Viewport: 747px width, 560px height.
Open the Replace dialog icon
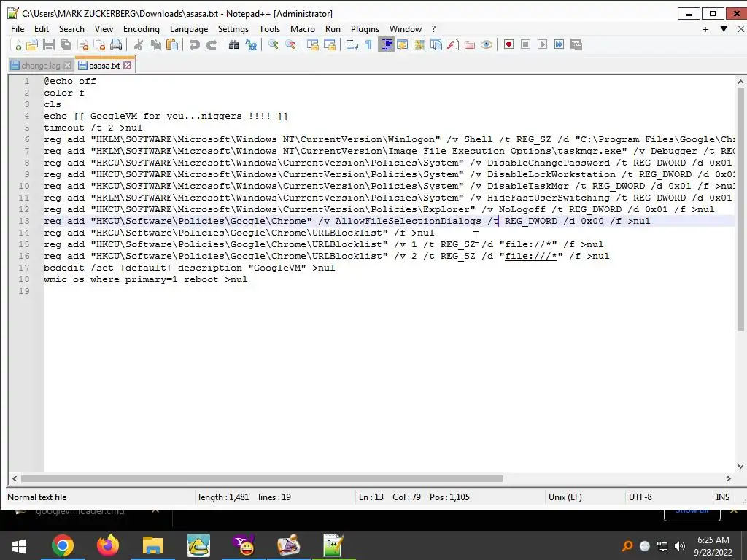[x=251, y=44]
